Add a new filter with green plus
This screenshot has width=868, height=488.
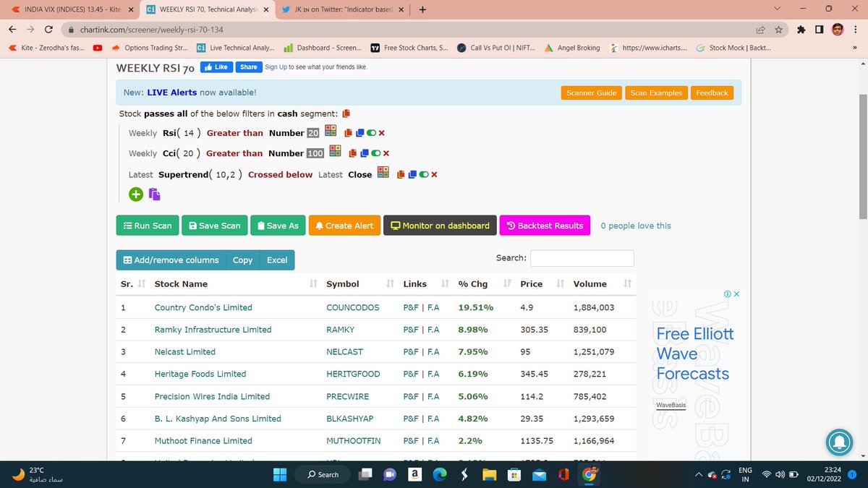click(x=136, y=194)
